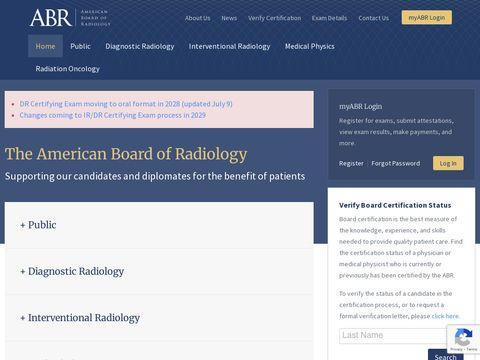Click the reCAPTCHA badge icon
This screenshot has height=360, width=480.
click(463, 337)
